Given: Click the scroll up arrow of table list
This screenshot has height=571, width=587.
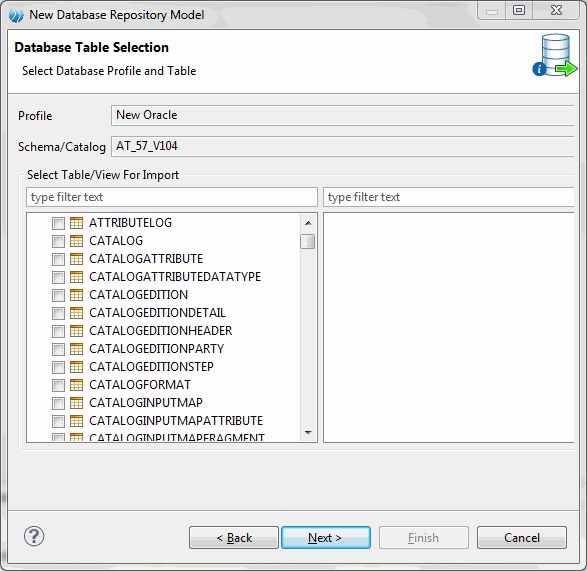Looking at the screenshot, I should (x=308, y=223).
